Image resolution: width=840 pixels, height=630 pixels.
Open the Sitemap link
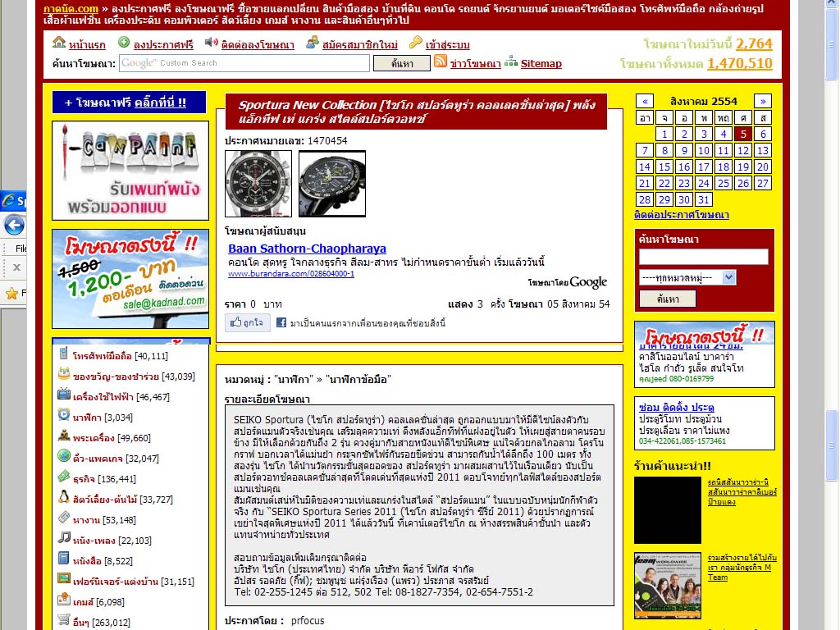click(541, 64)
